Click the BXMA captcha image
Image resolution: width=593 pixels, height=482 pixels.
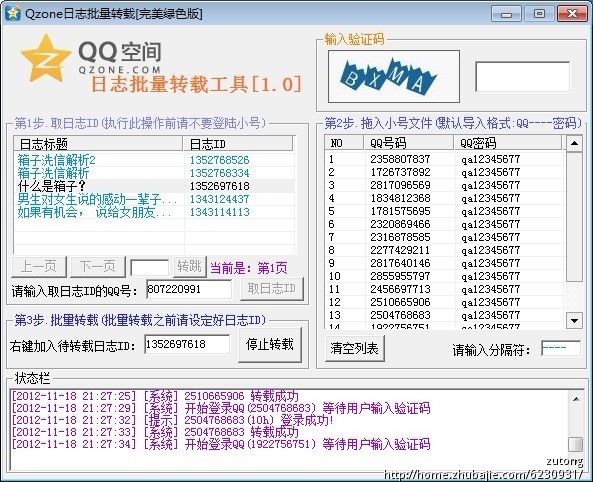coord(394,76)
